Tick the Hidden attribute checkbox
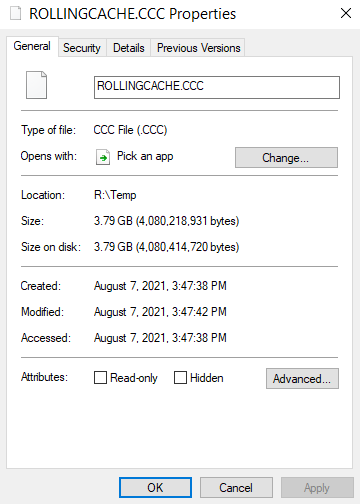The image size is (360, 504). 180,378
